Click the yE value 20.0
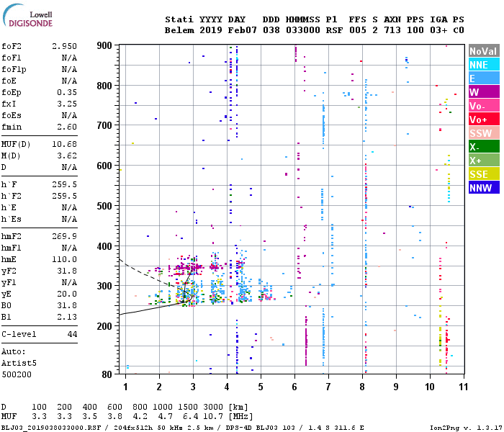The width and height of the screenshot is (504, 432). (67, 294)
